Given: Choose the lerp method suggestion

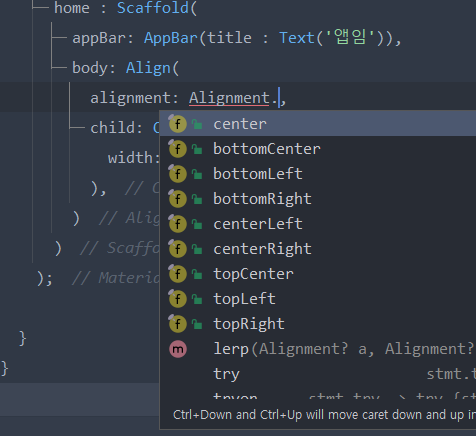Looking at the screenshot, I should pos(318,349).
